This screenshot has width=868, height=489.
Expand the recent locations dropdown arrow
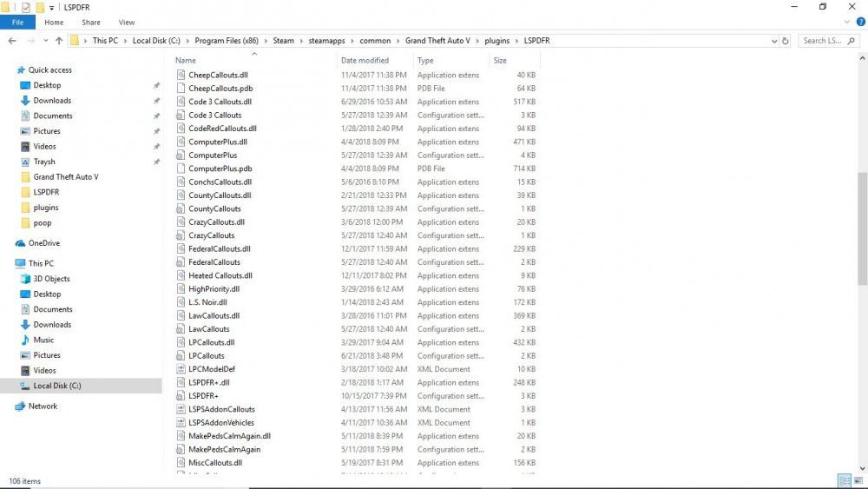[45, 41]
